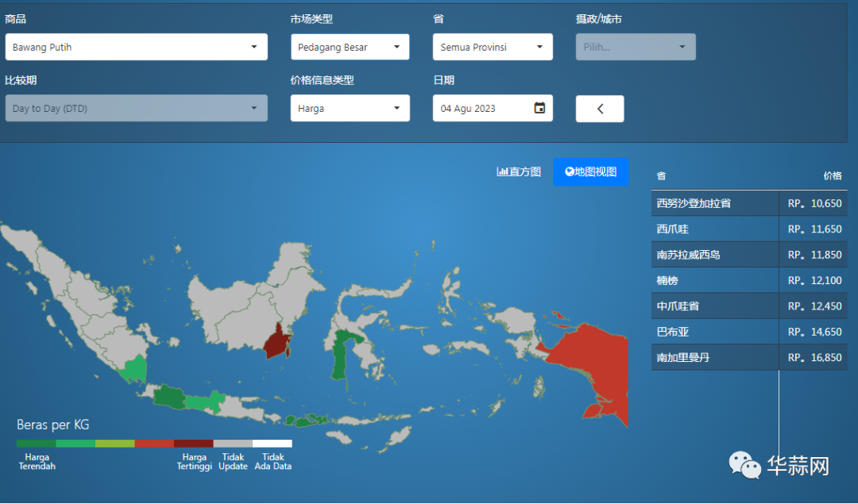
Task: Open the Bawang Putih commodity dropdown
Action: tap(137, 47)
